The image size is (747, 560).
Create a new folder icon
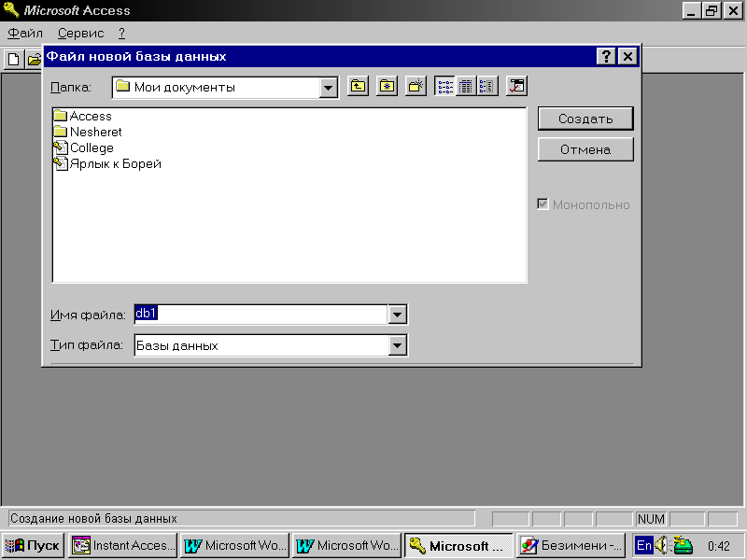416,87
